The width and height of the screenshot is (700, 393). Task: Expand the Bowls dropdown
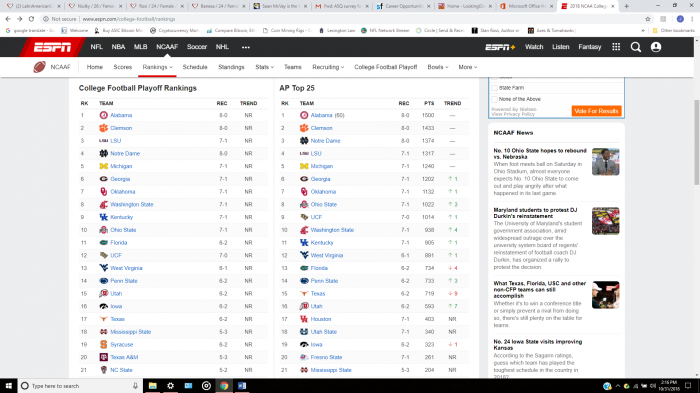pos(438,67)
